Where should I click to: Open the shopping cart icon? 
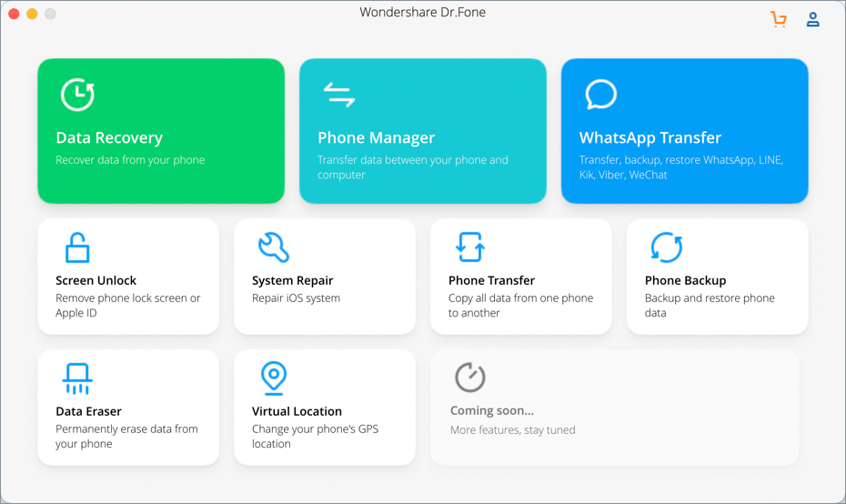coord(779,19)
